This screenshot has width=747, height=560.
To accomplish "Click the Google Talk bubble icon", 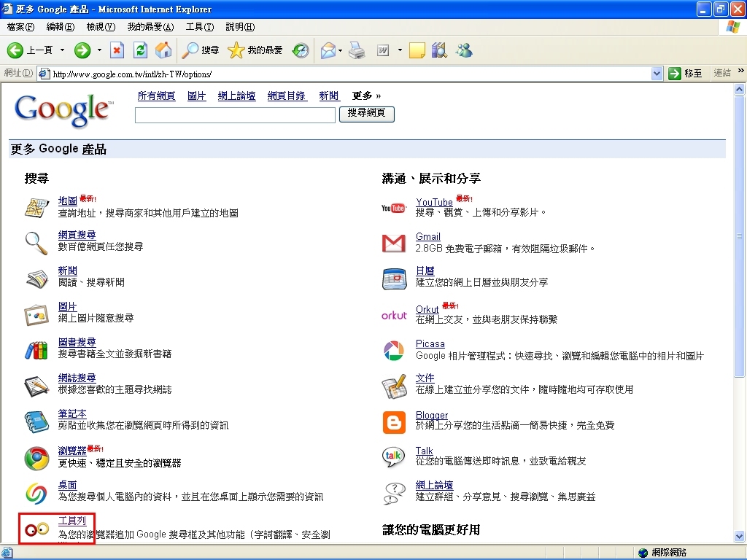I will point(394,456).
